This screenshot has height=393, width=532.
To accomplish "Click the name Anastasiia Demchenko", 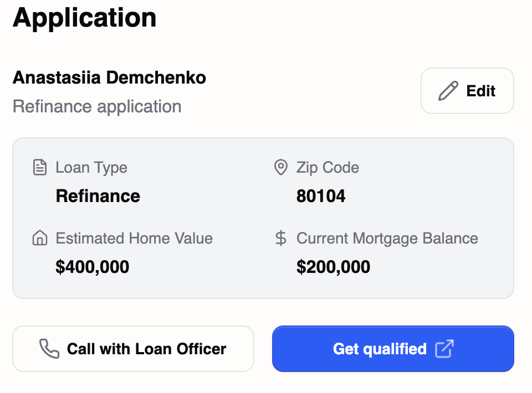I will pos(109,77).
